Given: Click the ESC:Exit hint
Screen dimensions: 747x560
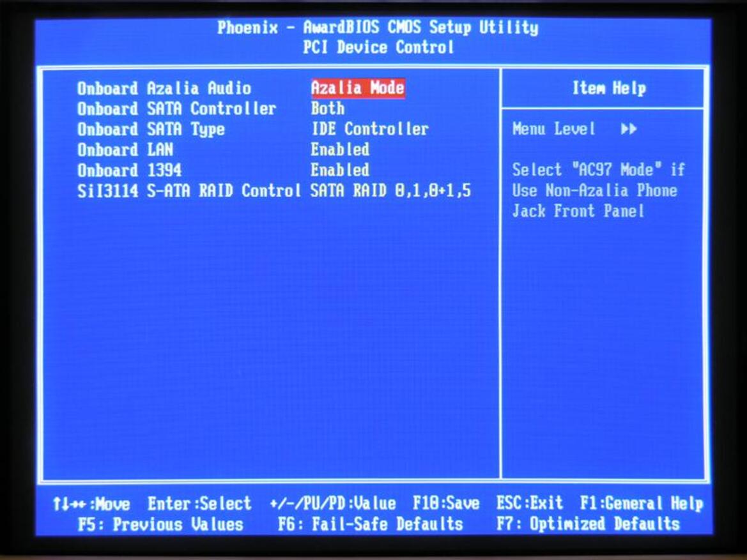Looking at the screenshot, I should pos(529,503).
